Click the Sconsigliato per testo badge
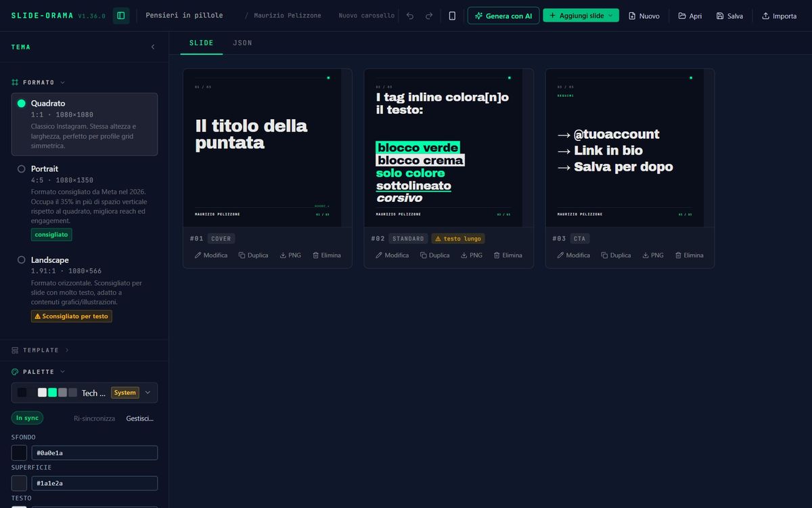Viewport: 812px width, 508px height. tap(72, 316)
